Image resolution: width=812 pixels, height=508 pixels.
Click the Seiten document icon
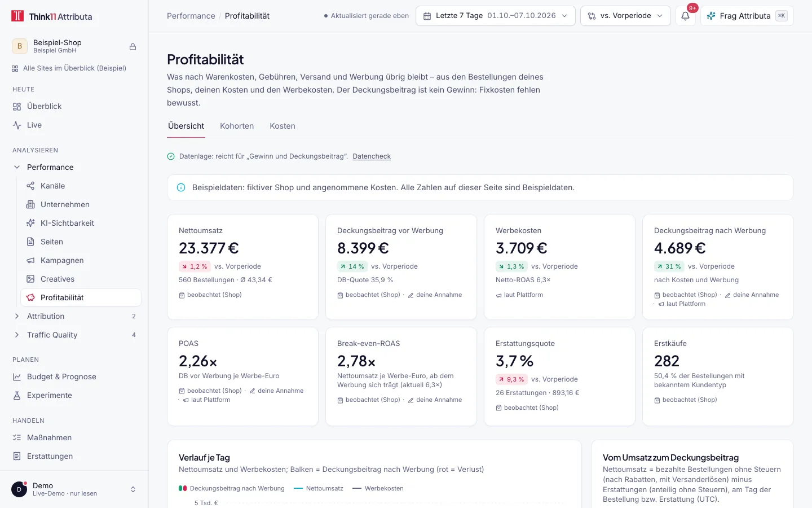pos(30,242)
